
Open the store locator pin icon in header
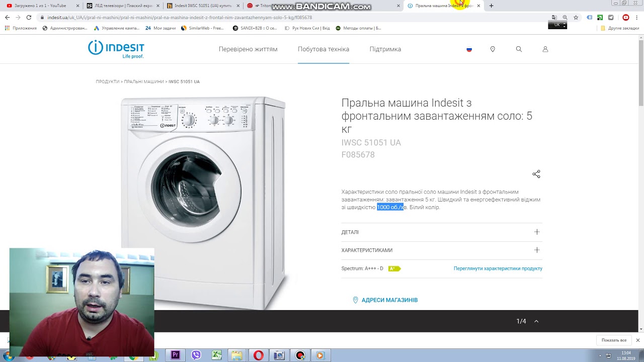pyautogui.click(x=493, y=49)
